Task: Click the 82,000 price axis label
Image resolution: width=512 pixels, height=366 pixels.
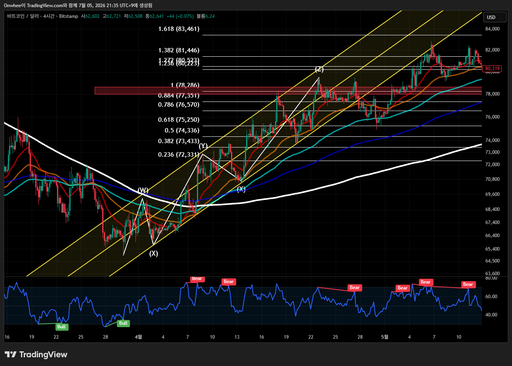Action: (492, 50)
